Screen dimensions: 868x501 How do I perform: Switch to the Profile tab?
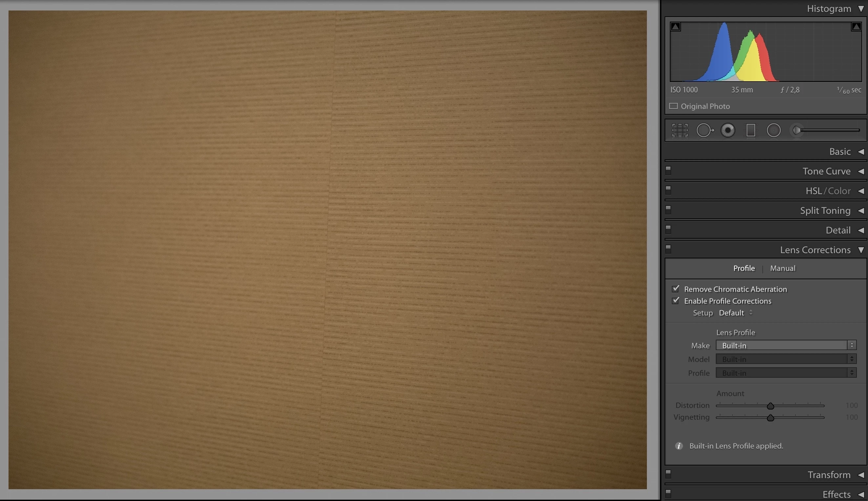click(x=744, y=268)
